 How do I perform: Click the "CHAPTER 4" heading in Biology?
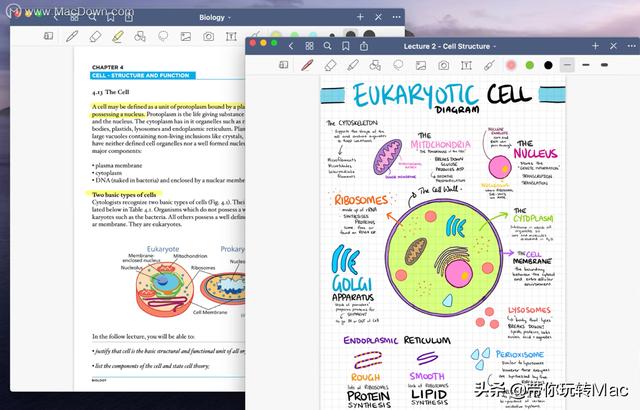tap(108, 67)
